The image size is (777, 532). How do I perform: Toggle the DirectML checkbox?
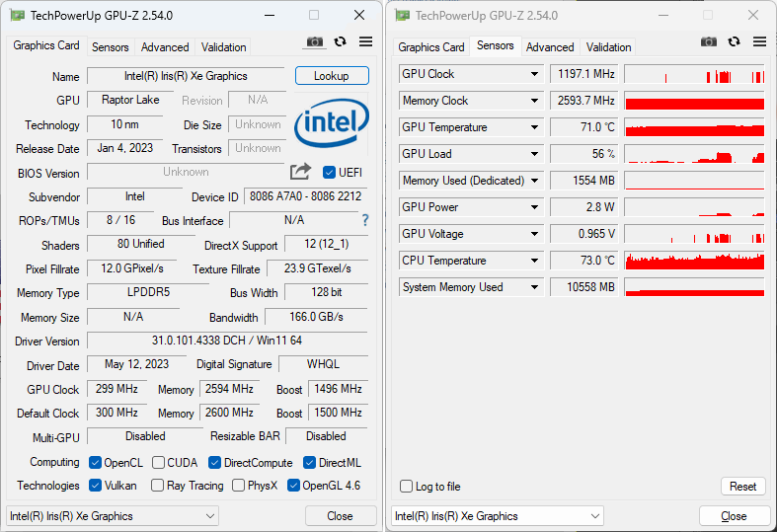tap(309, 463)
